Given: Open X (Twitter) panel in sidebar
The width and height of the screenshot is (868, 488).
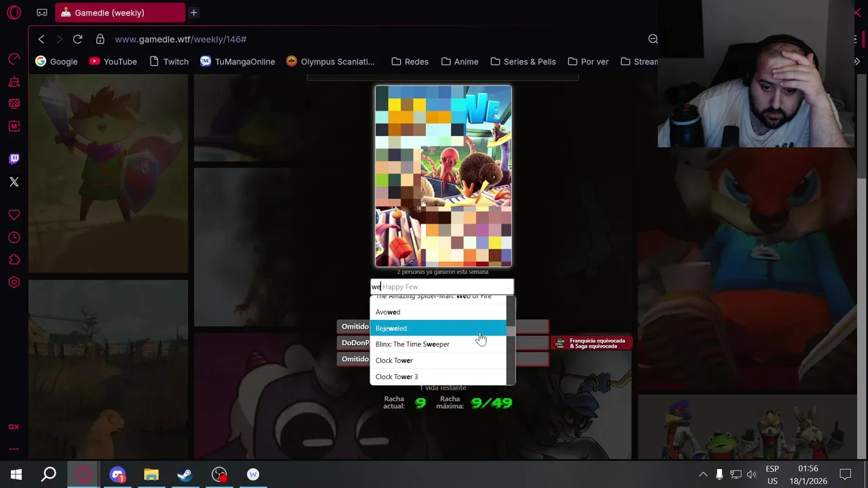Looking at the screenshot, I should click(x=14, y=182).
